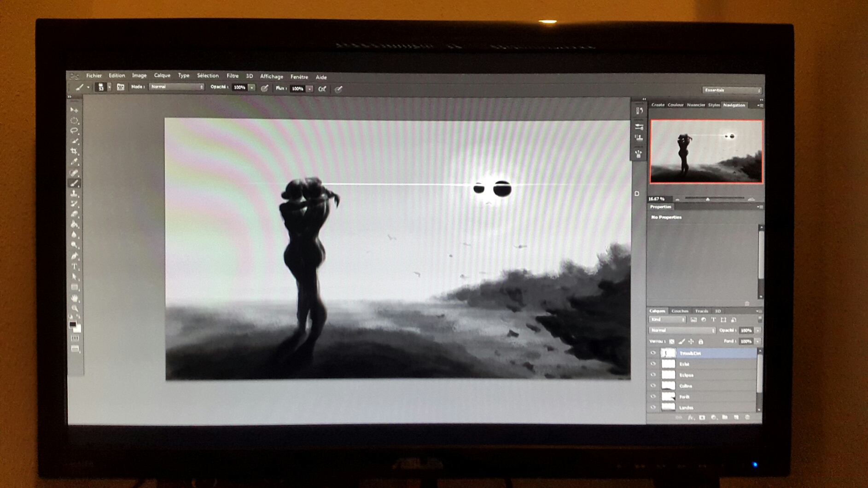Click the trash icon to delete layer

pos(747,417)
